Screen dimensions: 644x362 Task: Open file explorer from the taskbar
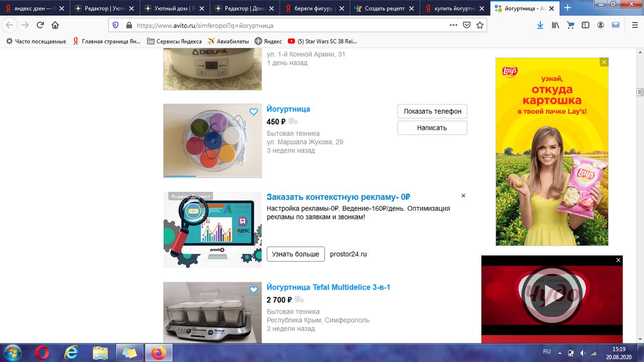pyautogui.click(x=100, y=353)
